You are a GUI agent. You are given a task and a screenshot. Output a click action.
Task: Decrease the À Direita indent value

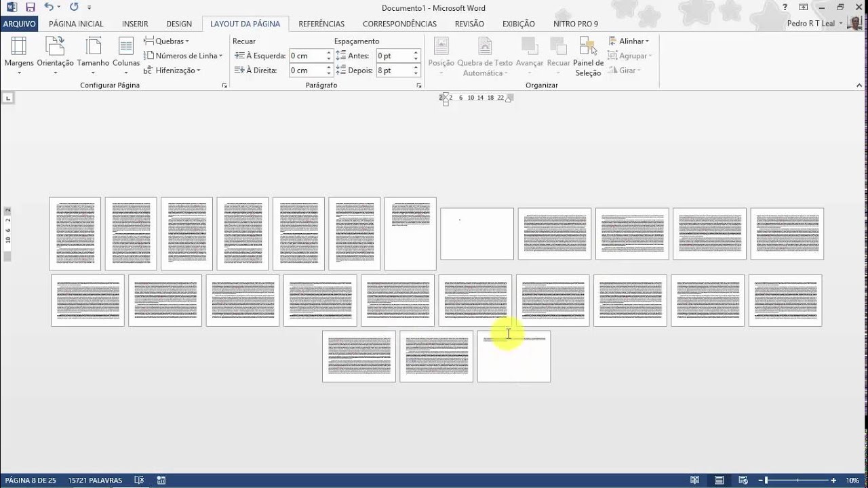329,74
